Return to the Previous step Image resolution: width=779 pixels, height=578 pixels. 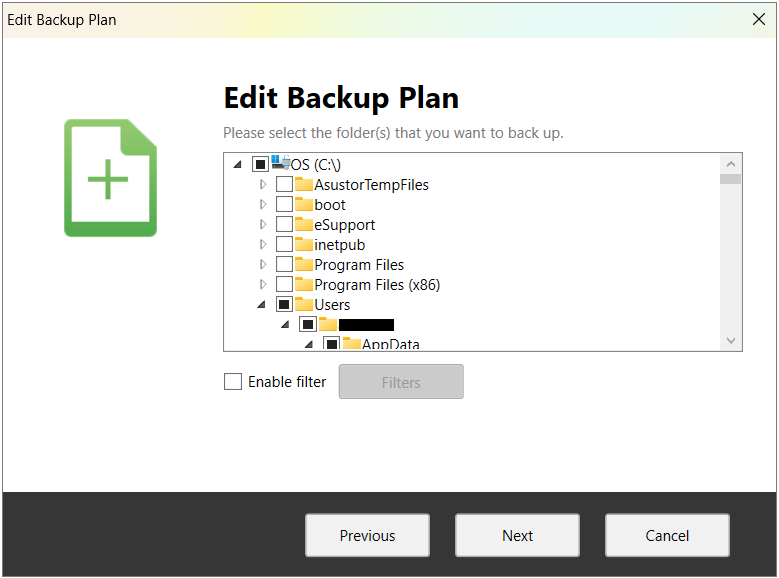367,535
